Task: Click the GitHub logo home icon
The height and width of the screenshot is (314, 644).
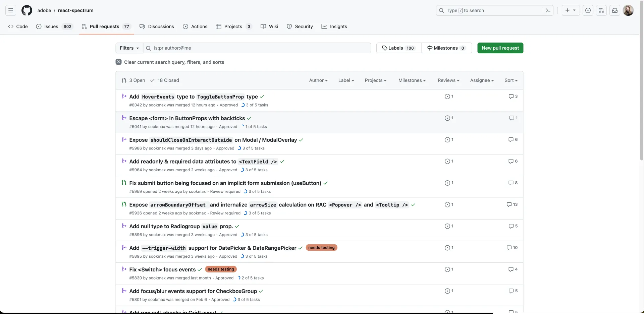Action: coord(27,10)
